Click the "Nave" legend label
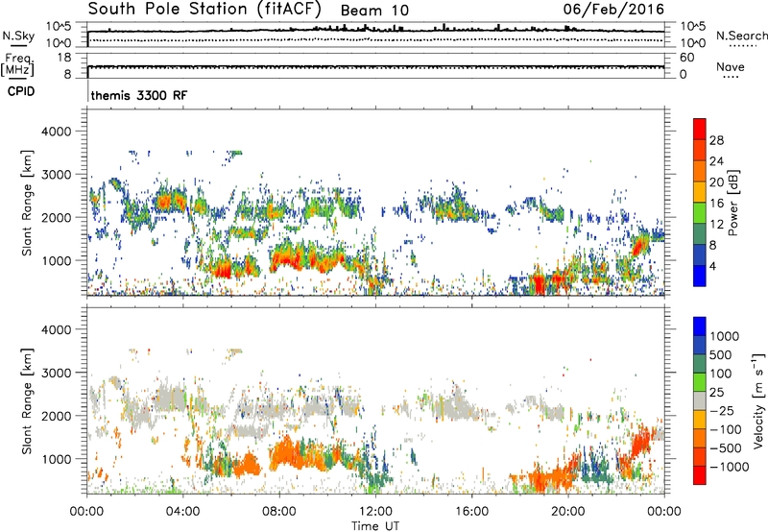The width and height of the screenshot is (768, 532). coord(731,66)
